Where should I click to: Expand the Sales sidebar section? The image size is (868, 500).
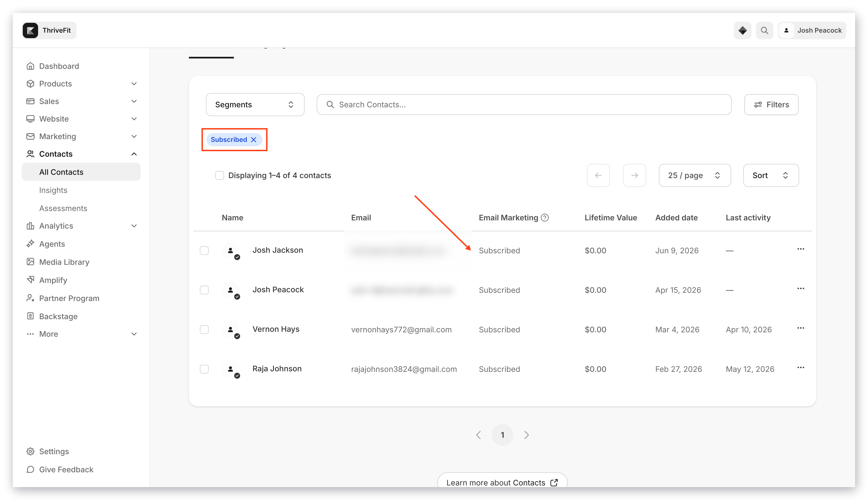pos(134,101)
